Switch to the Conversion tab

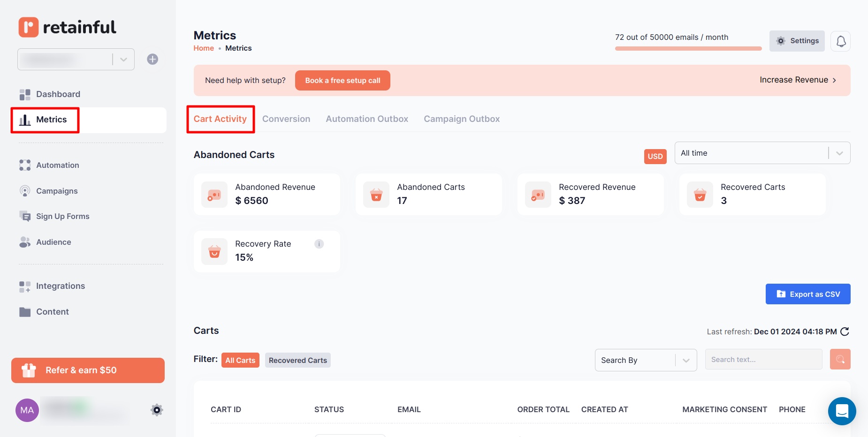(286, 119)
